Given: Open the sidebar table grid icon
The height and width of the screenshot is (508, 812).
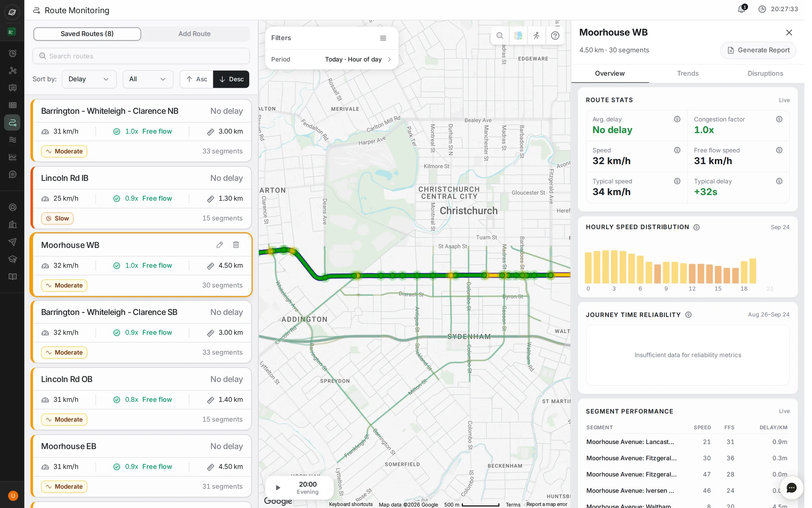Looking at the screenshot, I should pos(13,105).
